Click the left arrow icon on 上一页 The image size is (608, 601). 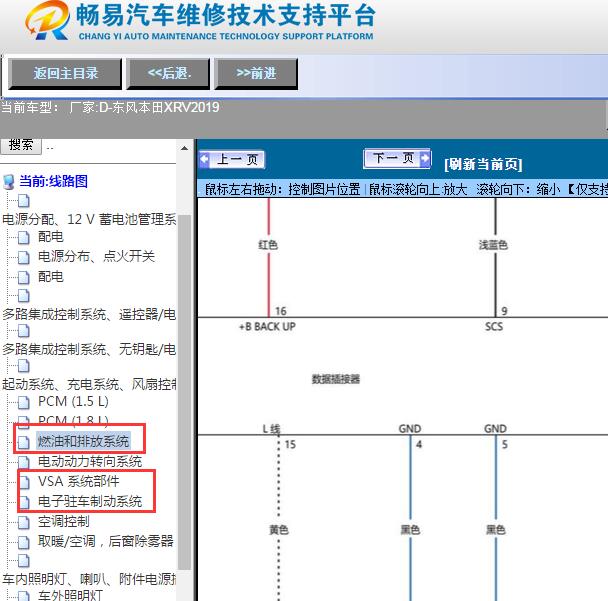pos(205,159)
